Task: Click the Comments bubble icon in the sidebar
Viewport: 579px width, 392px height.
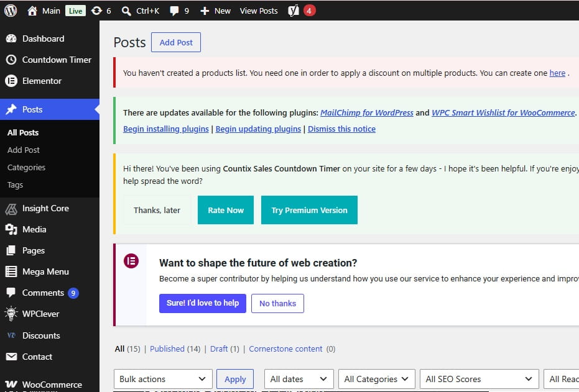Action: click(x=11, y=293)
